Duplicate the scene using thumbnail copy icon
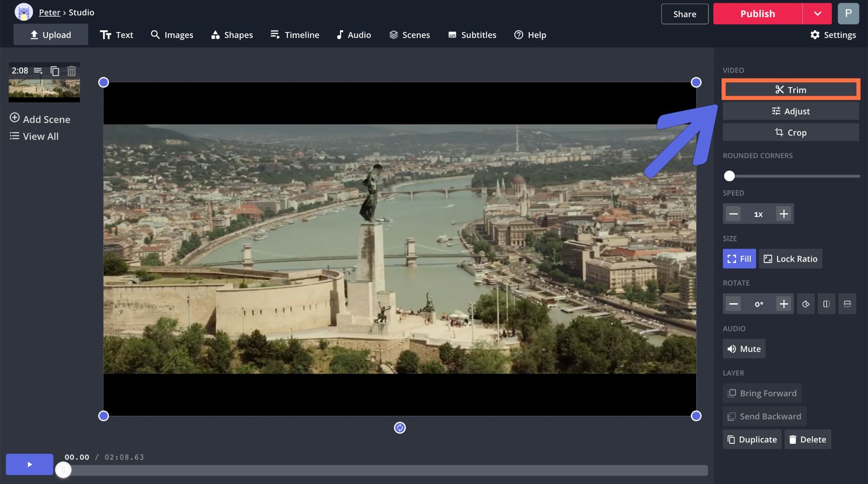The image size is (868, 484). point(55,71)
